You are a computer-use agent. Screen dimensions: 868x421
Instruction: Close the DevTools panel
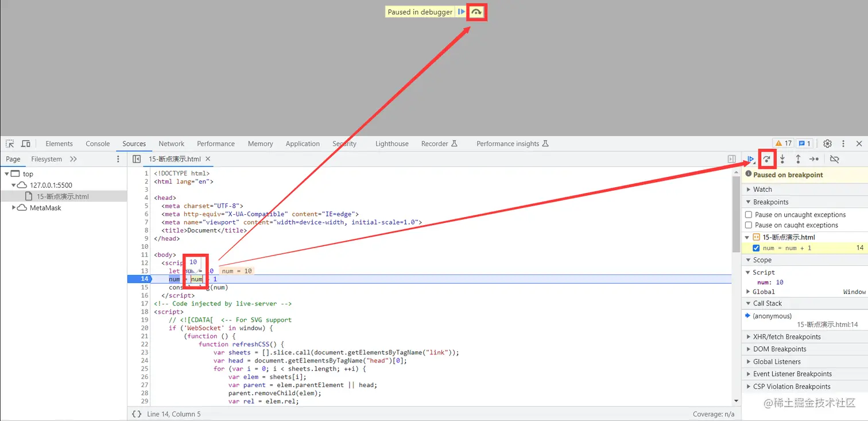tap(859, 144)
